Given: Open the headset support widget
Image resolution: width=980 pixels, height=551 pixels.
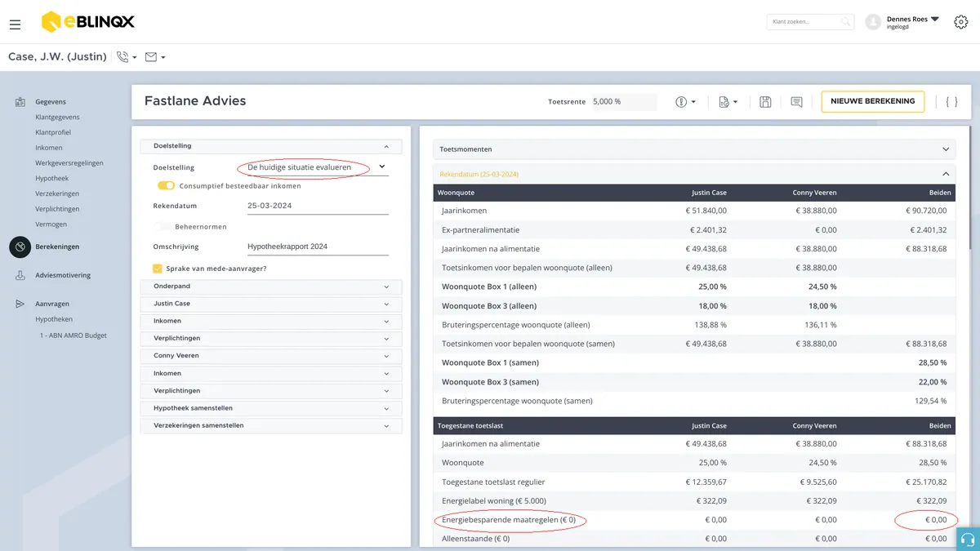Looking at the screenshot, I should 968,539.
